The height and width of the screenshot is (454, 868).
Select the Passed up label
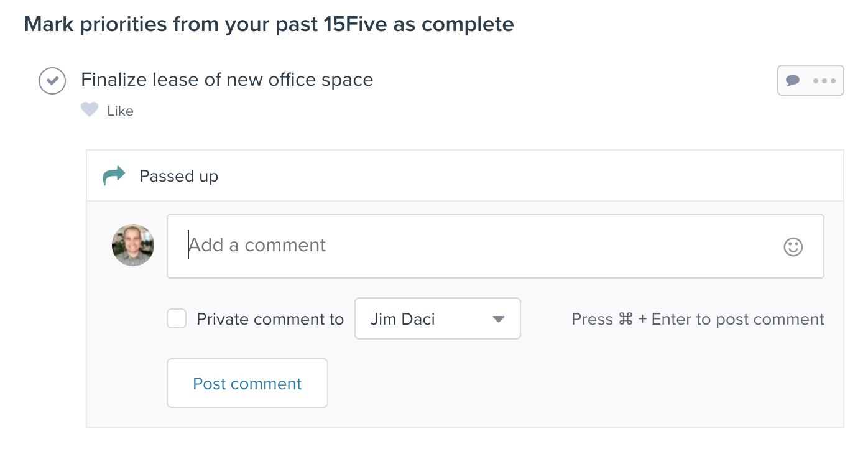(x=178, y=176)
